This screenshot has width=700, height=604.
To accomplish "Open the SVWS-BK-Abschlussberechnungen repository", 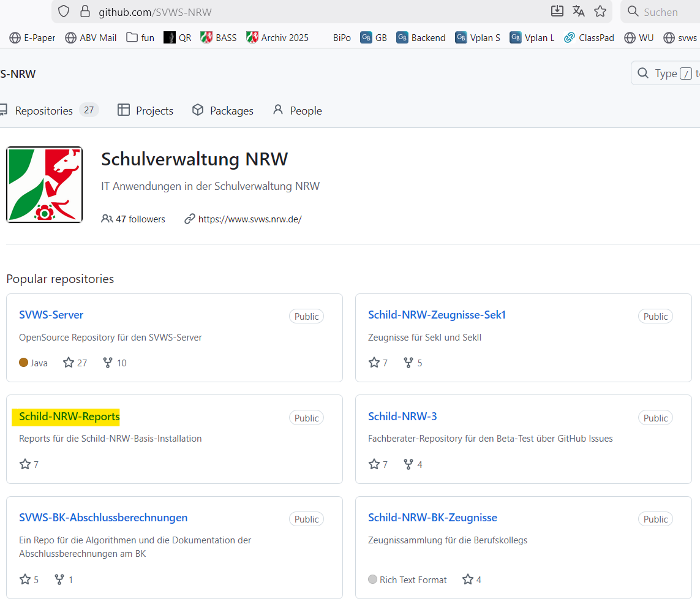I will (103, 518).
